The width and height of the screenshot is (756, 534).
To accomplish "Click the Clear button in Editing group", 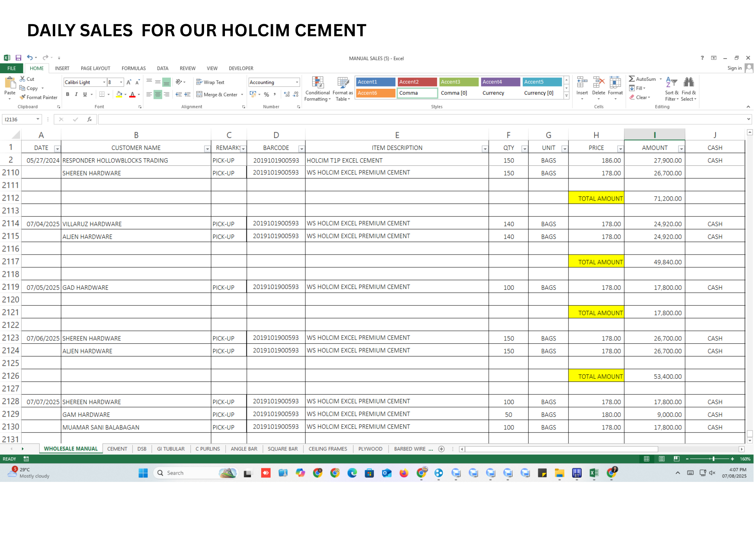I will [640, 97].
